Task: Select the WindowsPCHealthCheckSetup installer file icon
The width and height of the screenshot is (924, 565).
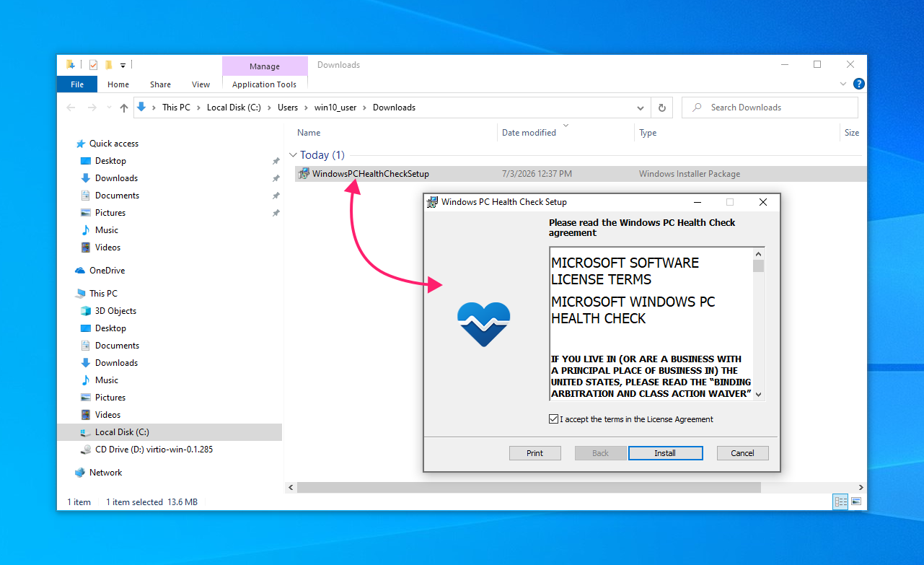Action: pyautogui.click(x=304, y=174)
